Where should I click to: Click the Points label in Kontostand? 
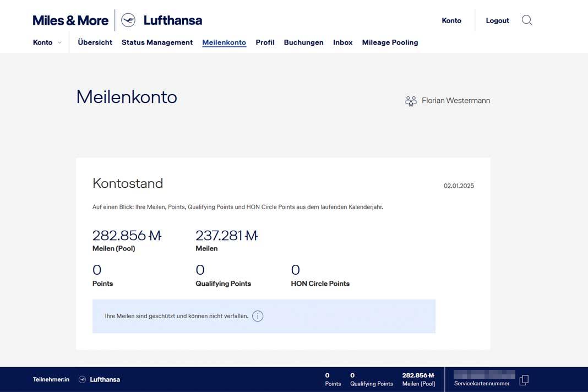tap(103, 284)
